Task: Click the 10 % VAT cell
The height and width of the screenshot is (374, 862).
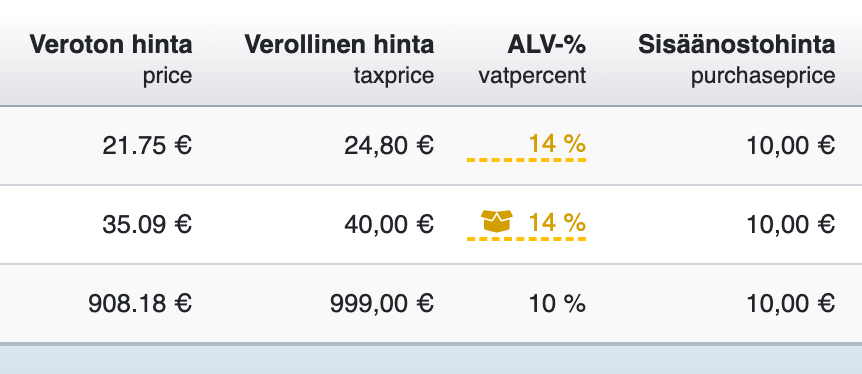Action: 557,303
